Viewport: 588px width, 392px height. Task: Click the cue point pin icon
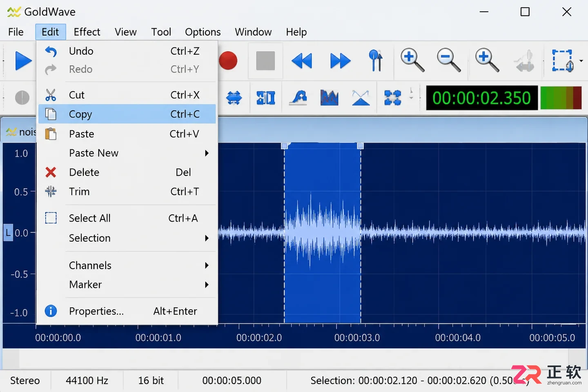(376, 60)
